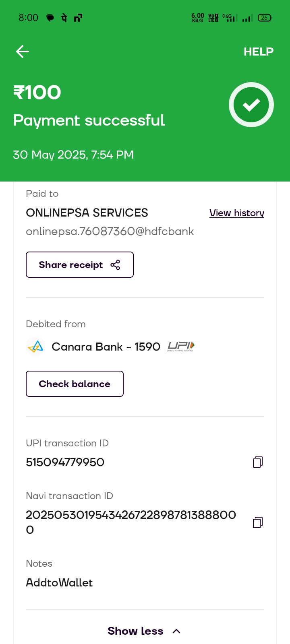290x644 pixels.
Task: Collapse details with Show less
Action: coord(135,631)
